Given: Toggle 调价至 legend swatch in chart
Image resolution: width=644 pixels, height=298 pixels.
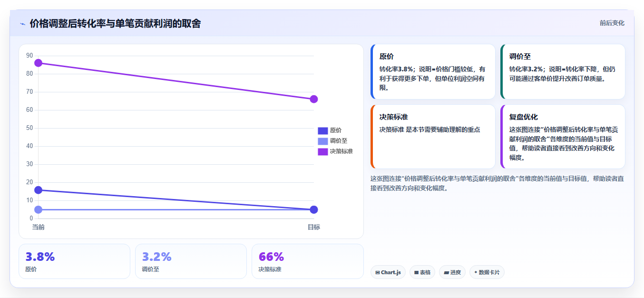Looking at the screenshot, I should (x=322, y=141).
